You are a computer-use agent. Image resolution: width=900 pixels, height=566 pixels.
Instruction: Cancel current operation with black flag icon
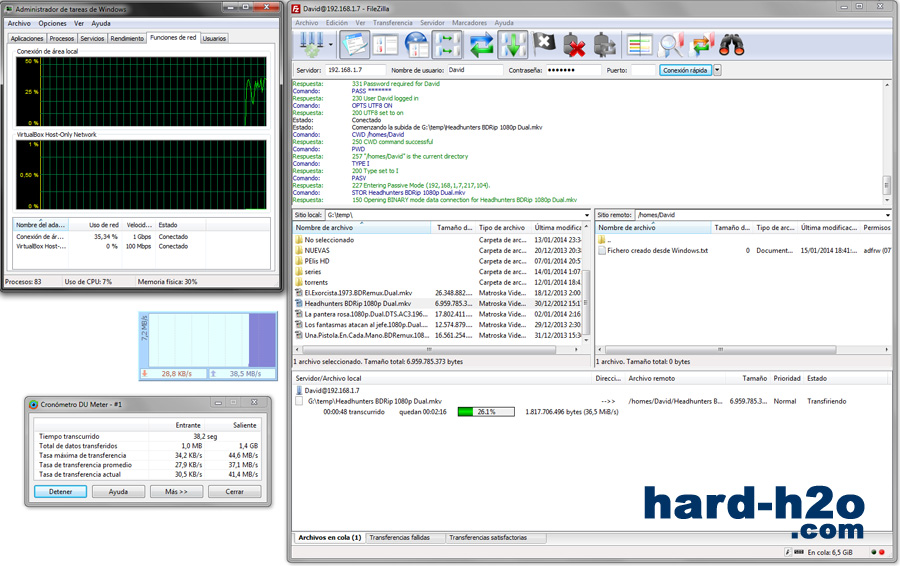click(x=544, y=45)
